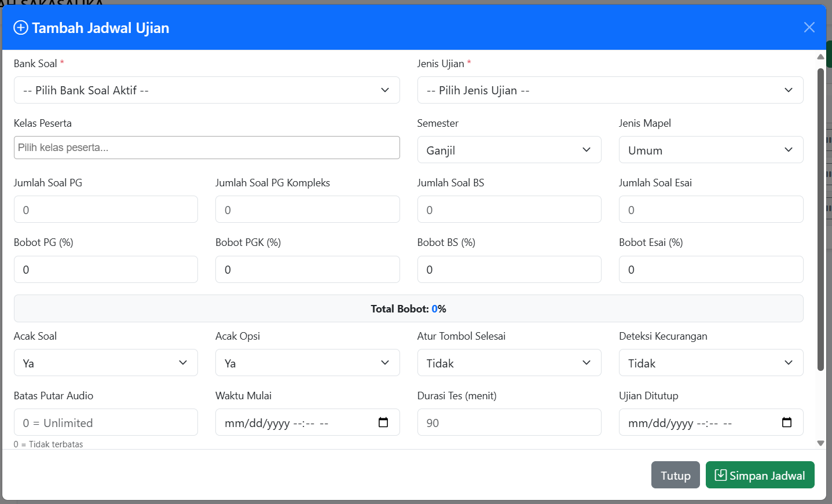Viewport: 832px width, 504px height.
Task: Open the Bank Soal dropdown
Action: tap(207, 90)
